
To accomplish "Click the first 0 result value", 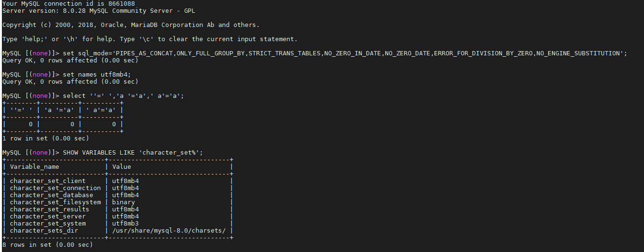I will click(31, 124).
